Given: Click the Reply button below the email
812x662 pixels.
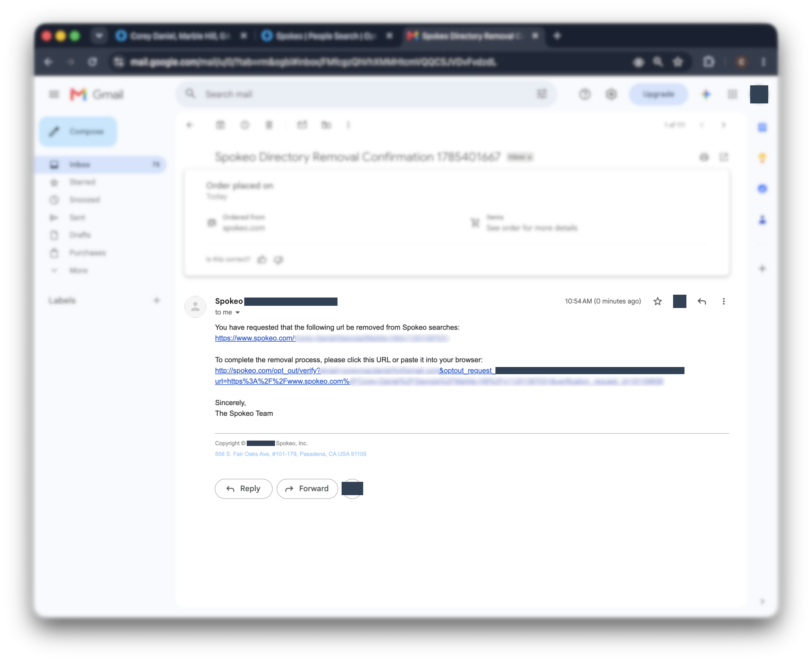Looking at the screenshot, I should pyautogui.click(x=243, y=488).
